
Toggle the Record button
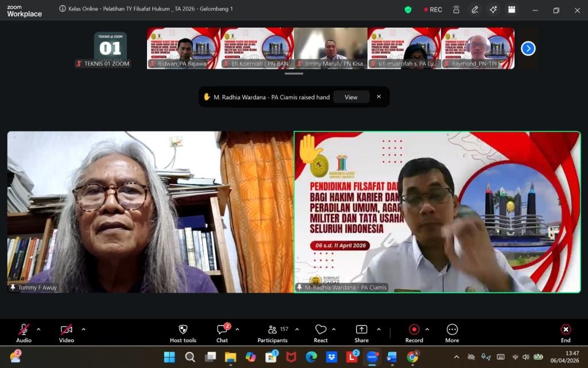coord(414,329)
